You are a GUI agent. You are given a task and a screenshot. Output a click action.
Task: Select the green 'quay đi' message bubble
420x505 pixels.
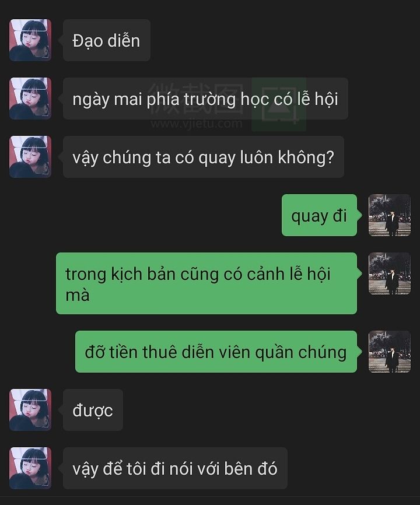[x=319, y=215]
